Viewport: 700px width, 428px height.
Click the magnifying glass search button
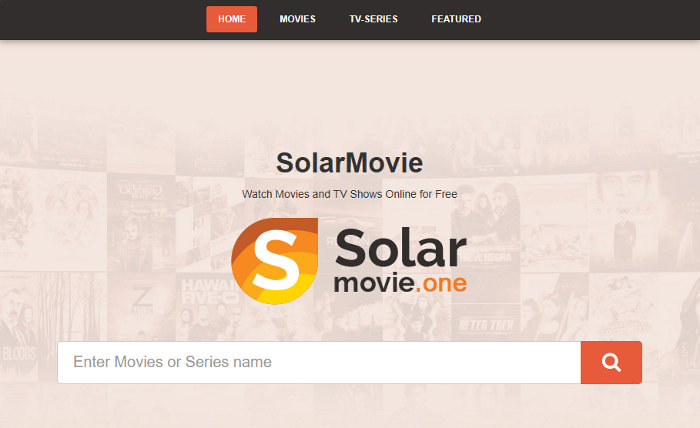tap(611, 362)
